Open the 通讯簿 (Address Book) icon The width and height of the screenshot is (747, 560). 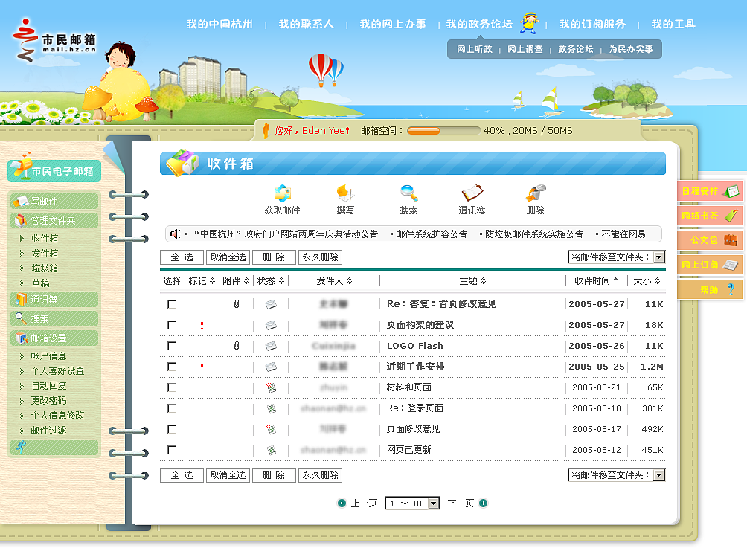473,194
